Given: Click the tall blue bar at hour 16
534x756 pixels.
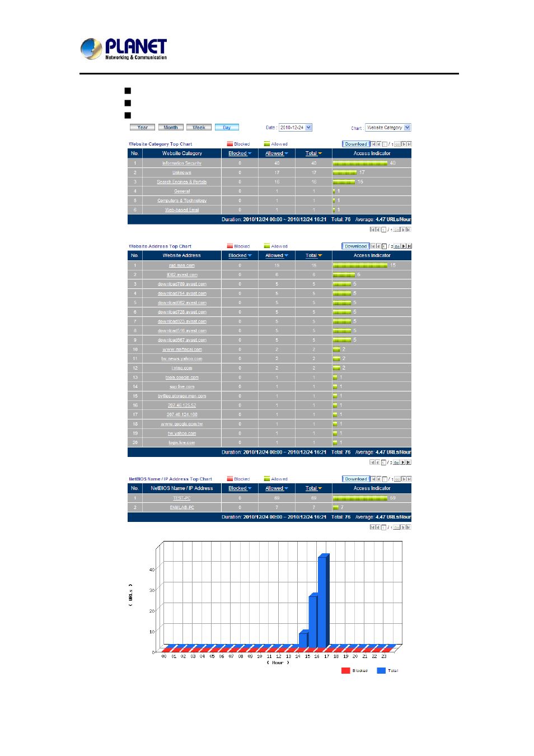Looking at the screenshot, I should click(323, 600).
